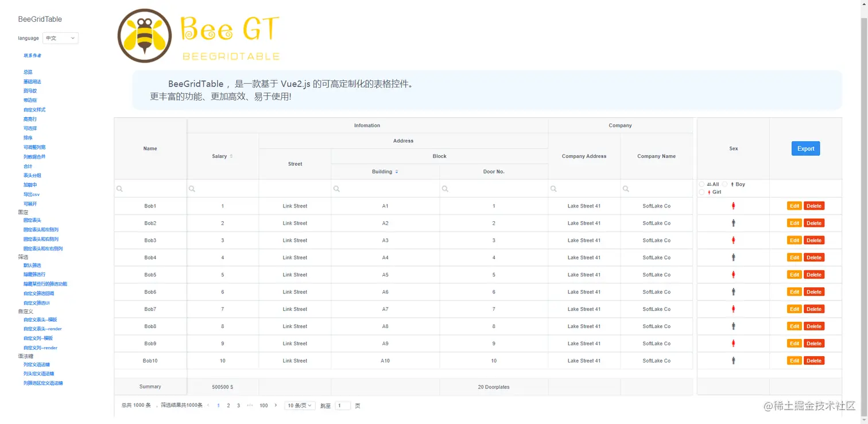868x424 pixels.
Task: Select the Boy radio option in Sex filter
Action: 725,184
